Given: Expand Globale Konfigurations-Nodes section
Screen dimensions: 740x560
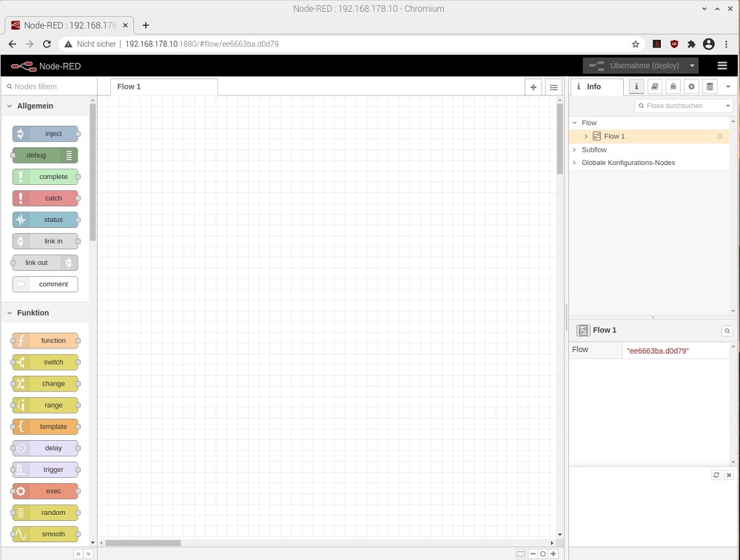Looking at the screenshot, I should [x=574, y=163].
